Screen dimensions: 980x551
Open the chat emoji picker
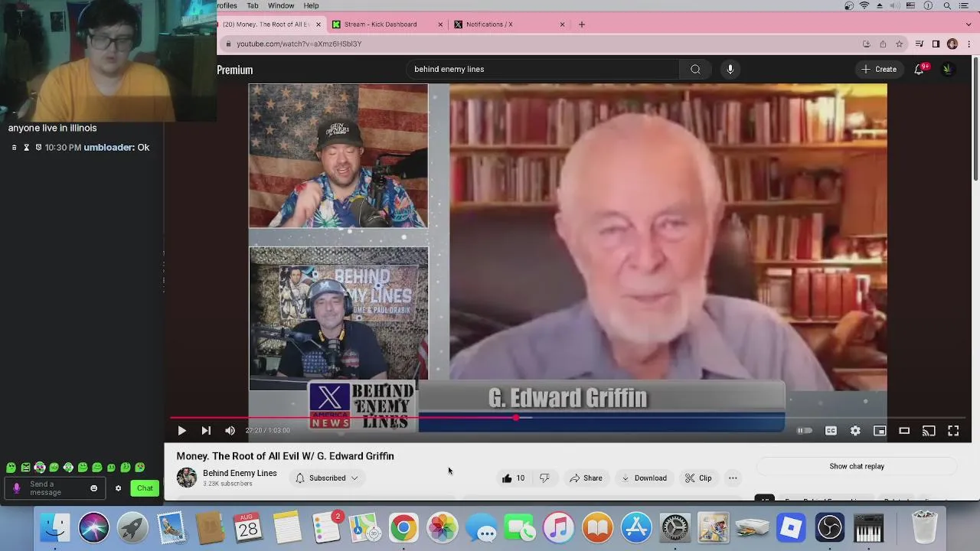pyautogui.click(x=94, y=488)
